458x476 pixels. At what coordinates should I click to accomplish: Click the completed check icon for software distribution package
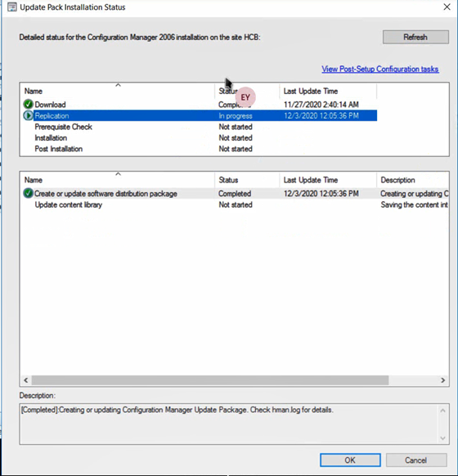29,193
